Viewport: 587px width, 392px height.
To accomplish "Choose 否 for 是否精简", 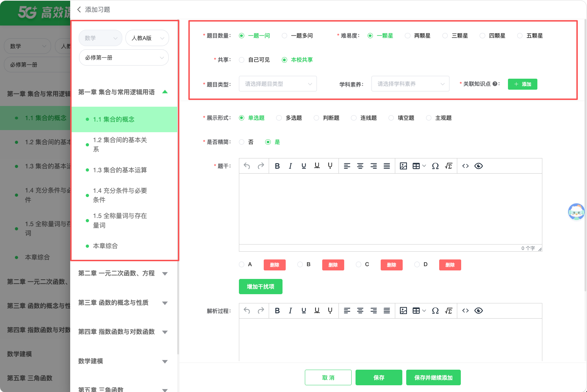I will (241, 142).
